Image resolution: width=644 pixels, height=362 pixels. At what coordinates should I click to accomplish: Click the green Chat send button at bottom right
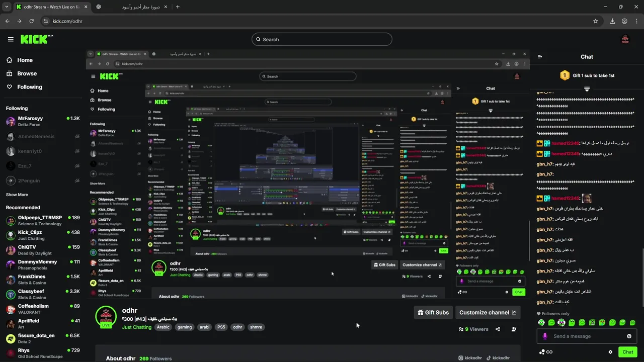point(628,352)
